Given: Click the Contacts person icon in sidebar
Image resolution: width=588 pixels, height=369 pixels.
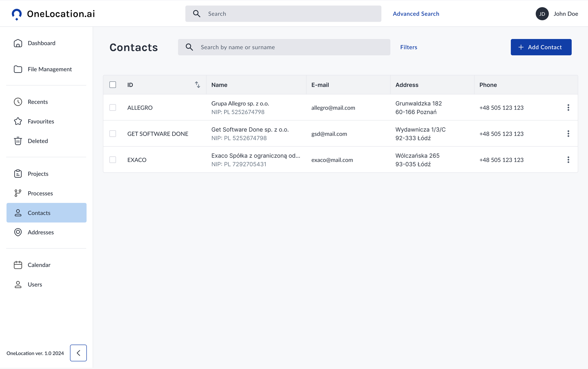Looking at the screenshot, I should tap(18, 213).
